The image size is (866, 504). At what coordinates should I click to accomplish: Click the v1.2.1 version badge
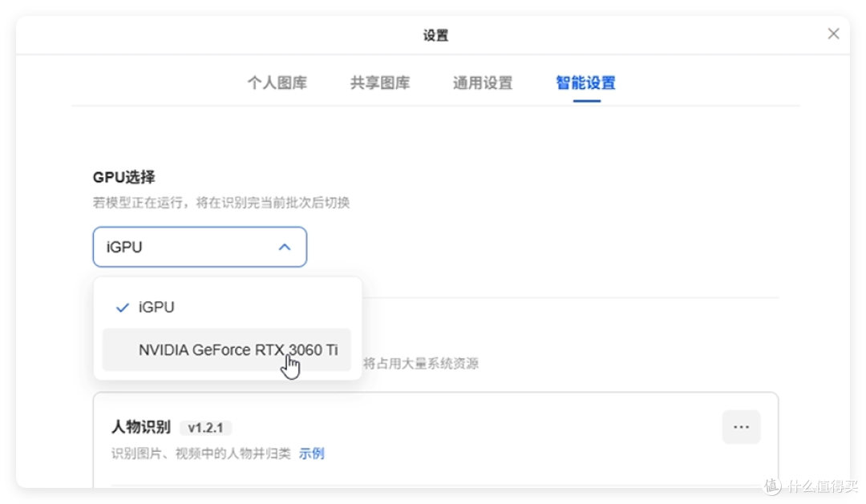[x=205, y=428]
